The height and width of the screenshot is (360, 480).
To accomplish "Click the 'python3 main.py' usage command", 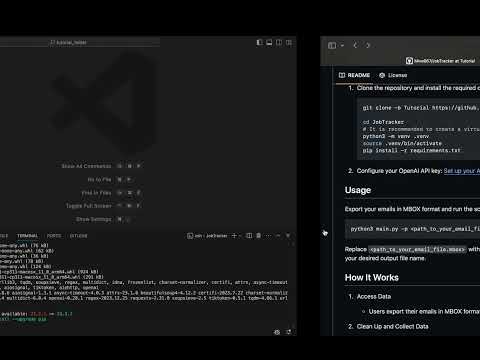I will [x=415, y=229].
